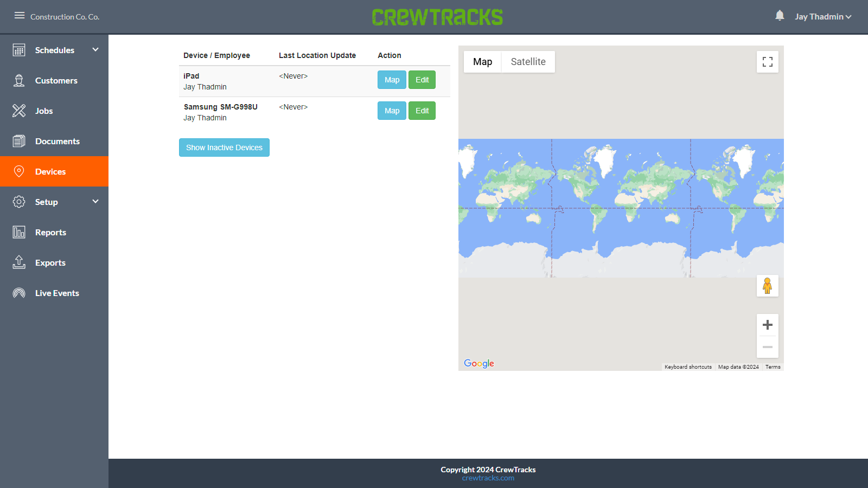Open the map Terms link
868x488 pixels.
773,367
